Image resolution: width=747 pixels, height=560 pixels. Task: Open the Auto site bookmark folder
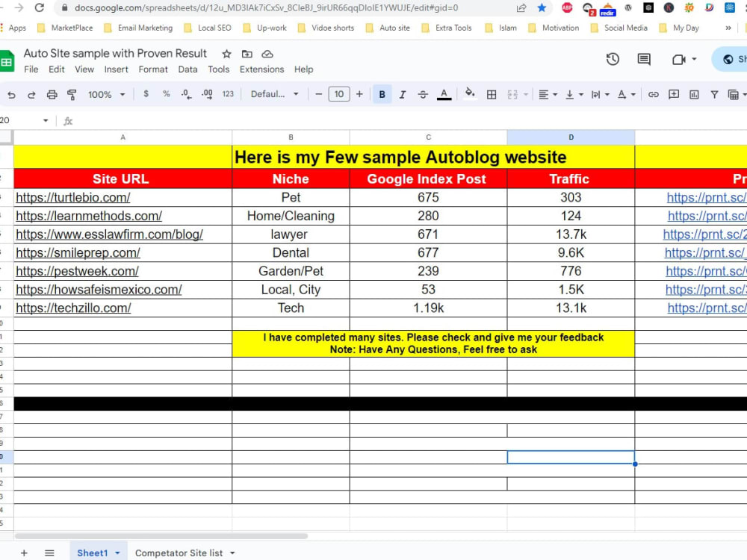[x=388, y=28]
